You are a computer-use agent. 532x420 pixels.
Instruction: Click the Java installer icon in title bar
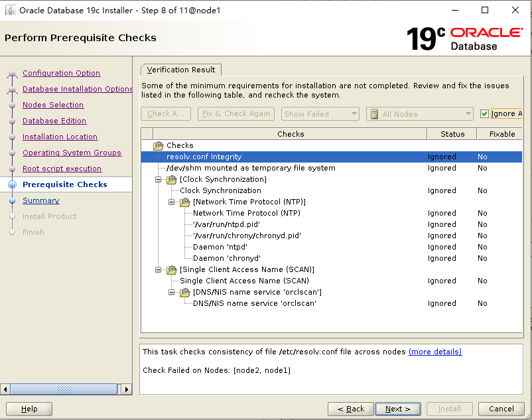click(11, 10)
